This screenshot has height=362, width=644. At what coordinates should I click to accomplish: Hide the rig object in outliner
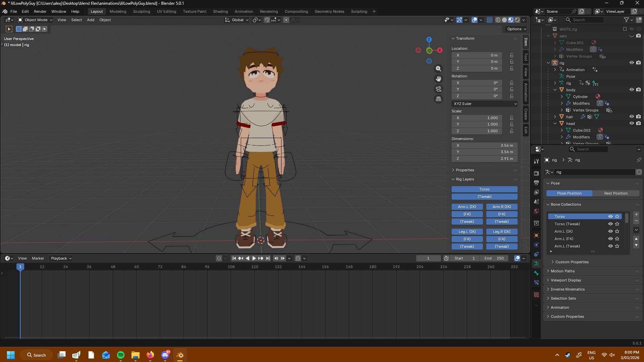click(x=632, y=63)
